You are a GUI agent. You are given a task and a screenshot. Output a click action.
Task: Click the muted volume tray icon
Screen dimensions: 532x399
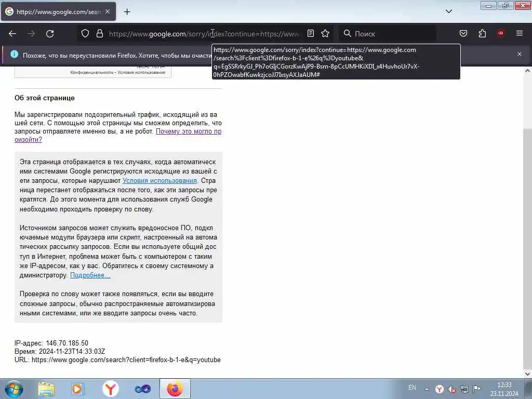452,389
